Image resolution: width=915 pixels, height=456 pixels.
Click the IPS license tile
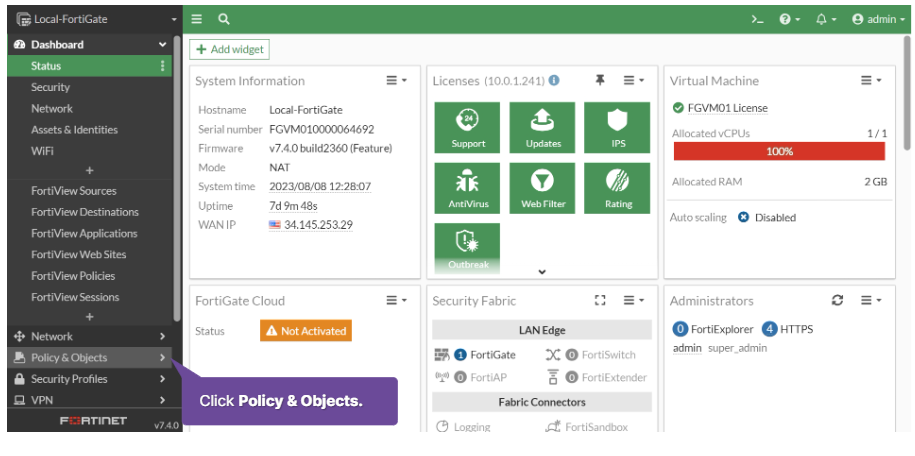617,127
